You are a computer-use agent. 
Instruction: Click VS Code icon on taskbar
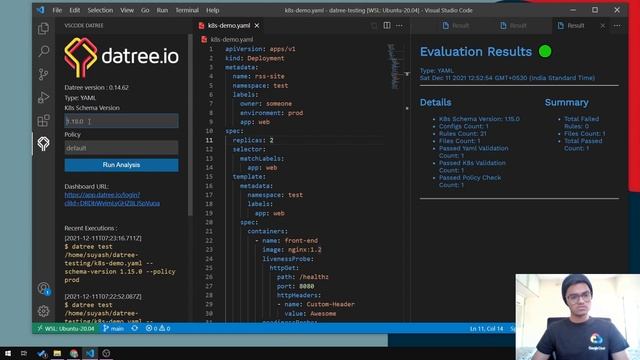[x=90, y=353]
